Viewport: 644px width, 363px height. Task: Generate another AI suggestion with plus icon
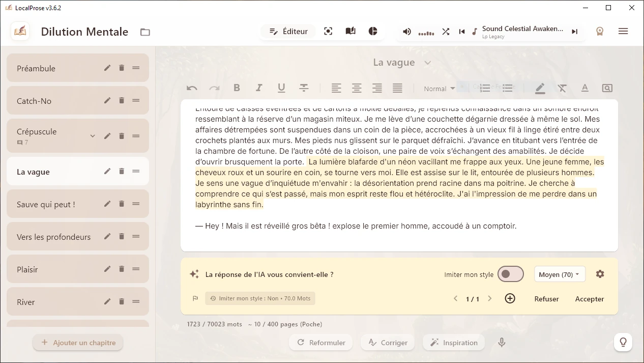click(510, 299)
